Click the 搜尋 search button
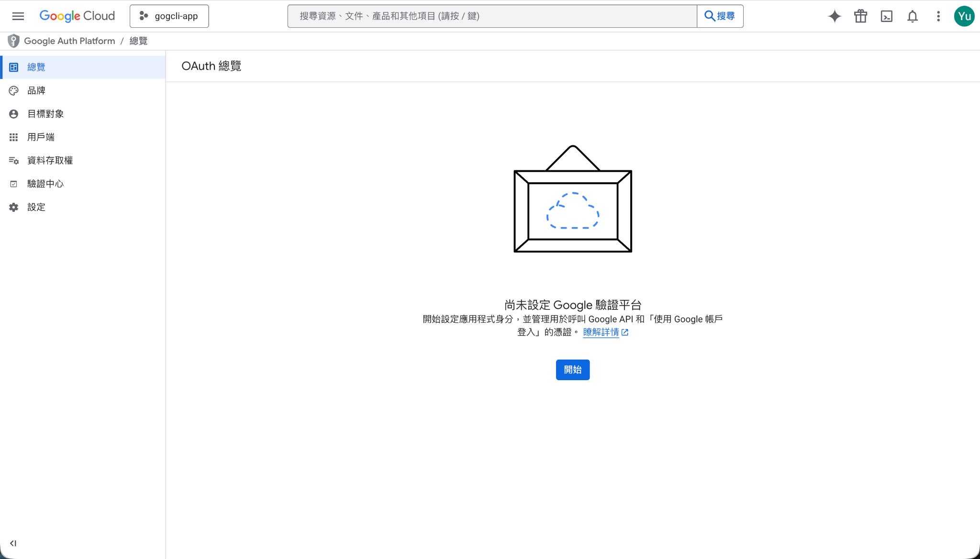The image size is (980, 559). coord(720,16)
